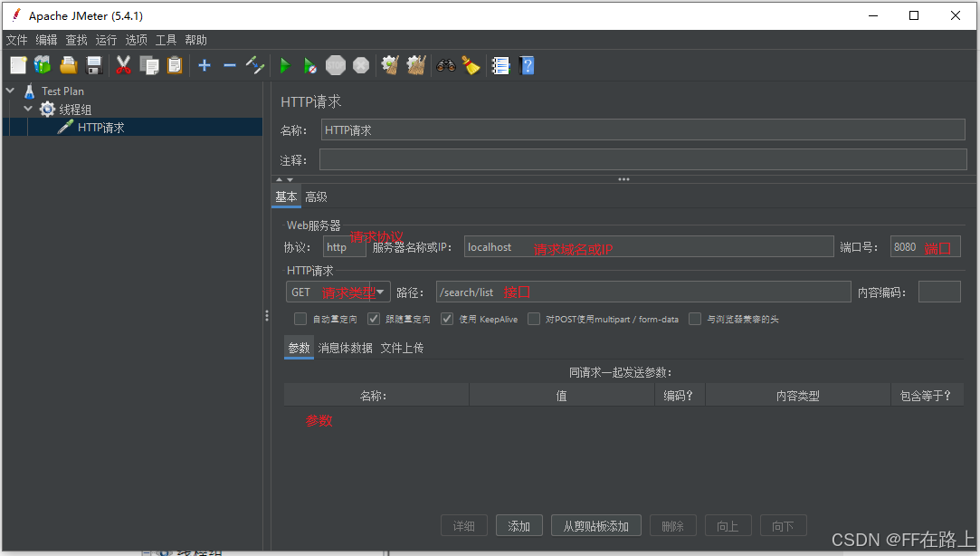The height and width of the screenshot is (556, 980).
Task: Open the 工具 menu
Action: (166, 40)
